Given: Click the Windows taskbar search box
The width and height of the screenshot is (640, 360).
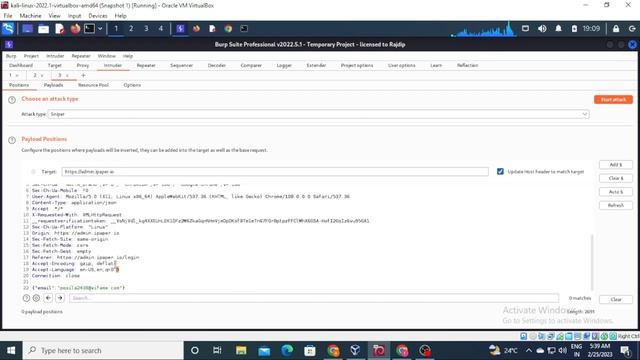Looking at the screenshot, I should point(103,351).
